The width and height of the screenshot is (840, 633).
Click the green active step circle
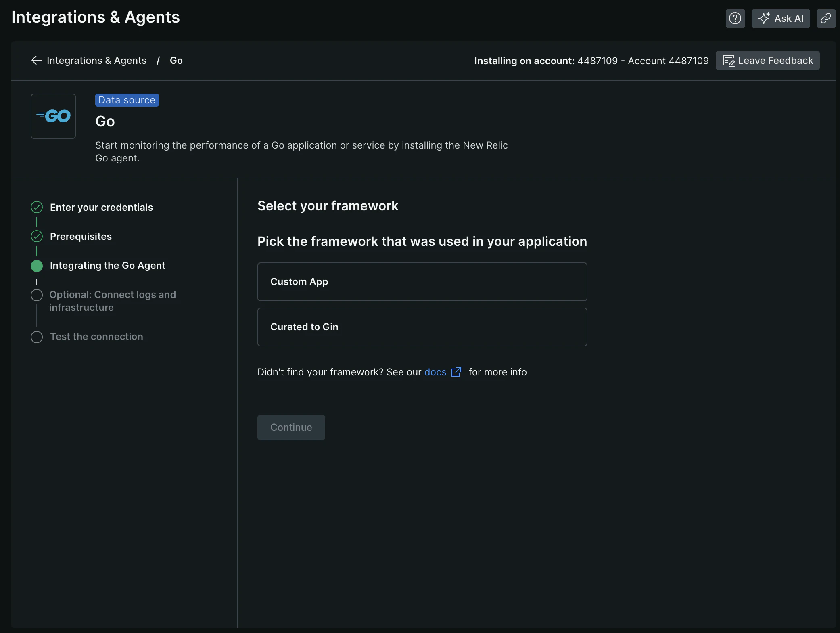[37, 266]
